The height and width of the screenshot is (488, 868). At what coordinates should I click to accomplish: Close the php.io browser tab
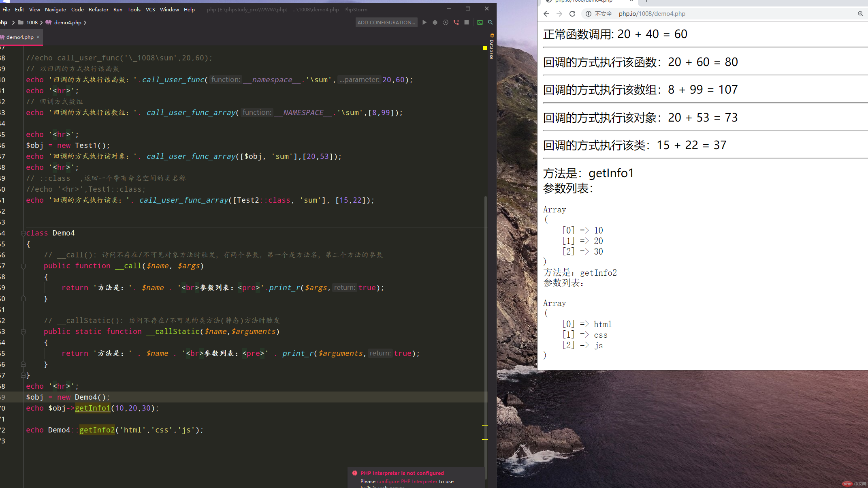pos(631,1)
